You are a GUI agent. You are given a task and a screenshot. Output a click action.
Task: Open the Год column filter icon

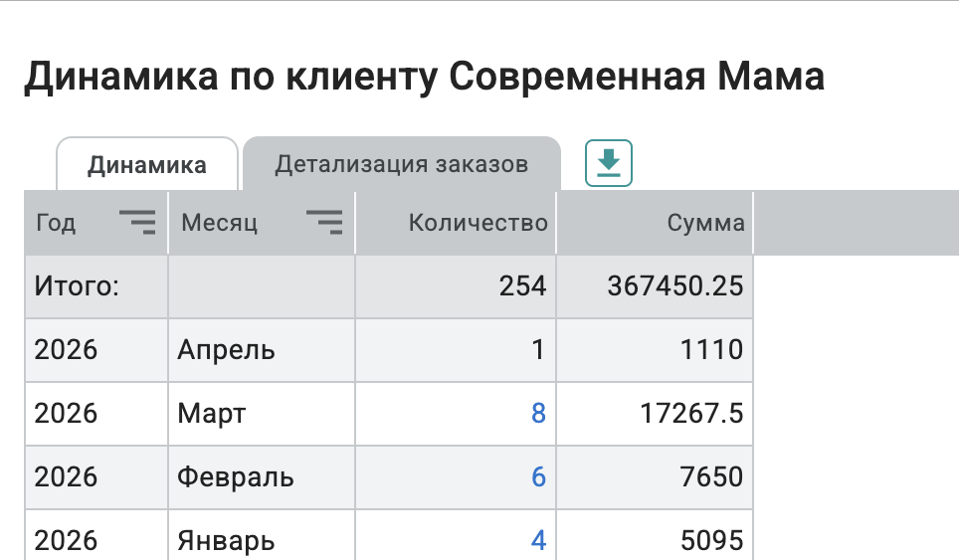pos(137,222)
